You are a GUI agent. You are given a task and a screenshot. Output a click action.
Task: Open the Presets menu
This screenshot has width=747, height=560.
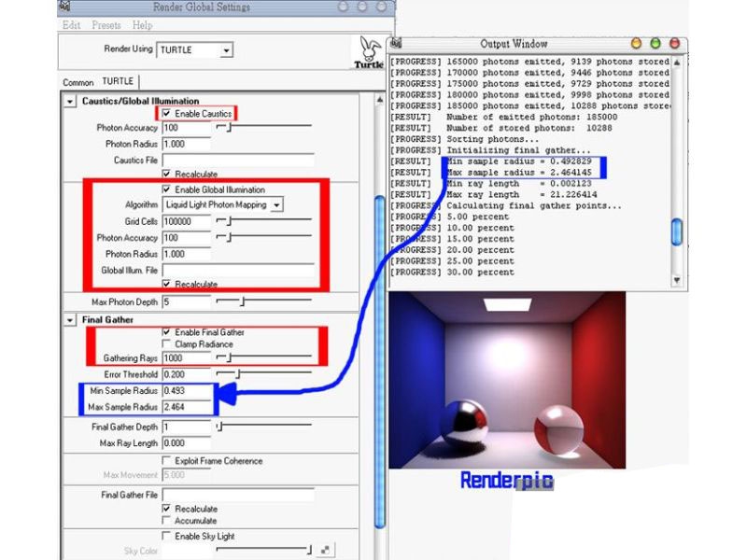(106, 25)
